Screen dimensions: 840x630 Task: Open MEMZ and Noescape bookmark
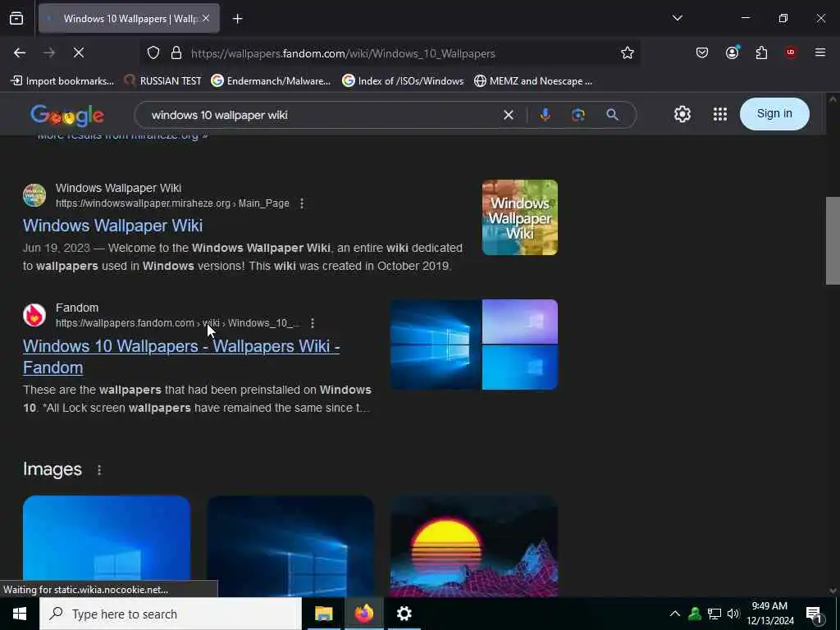tap(533, 81)
